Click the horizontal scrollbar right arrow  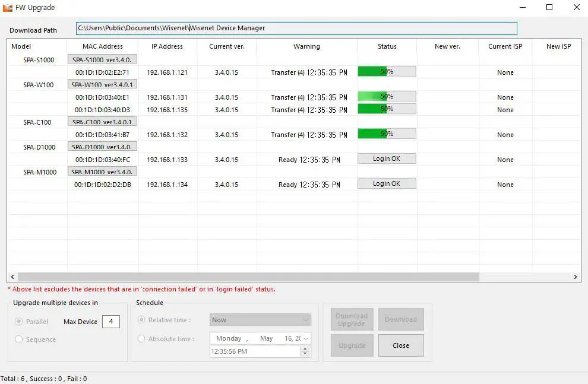pos(576,277)
